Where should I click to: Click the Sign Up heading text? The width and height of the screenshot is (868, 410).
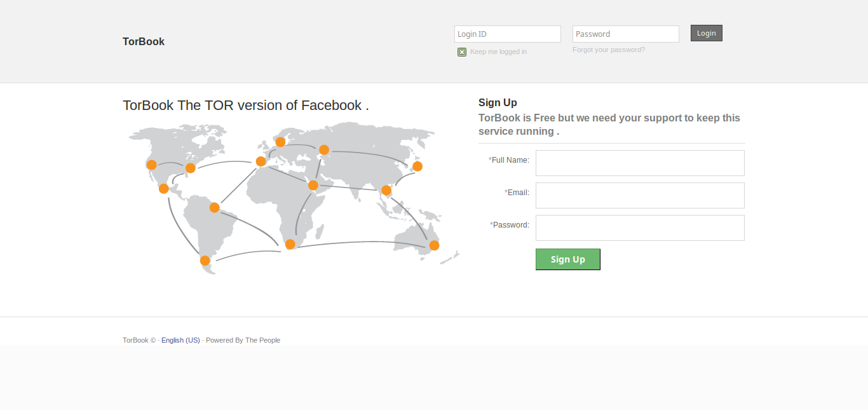(498, 102)
